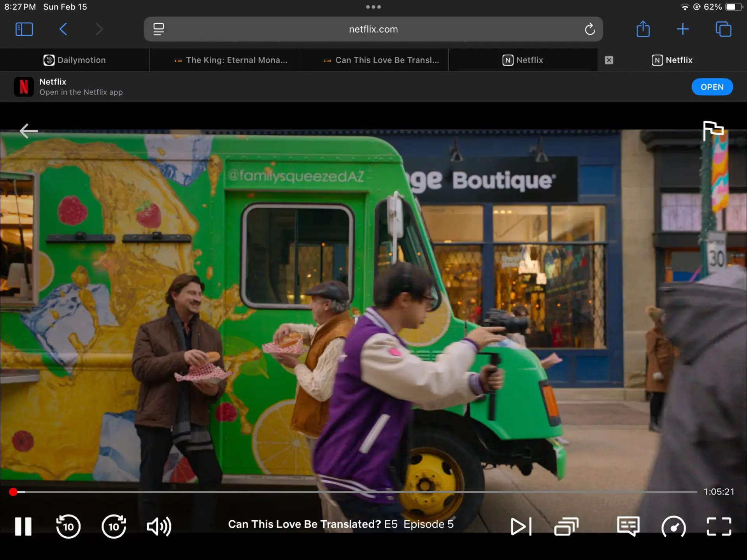Viewport: 747px width, 560px height.
Task: Mute the volume speaker icon
Action: point(159,527)
